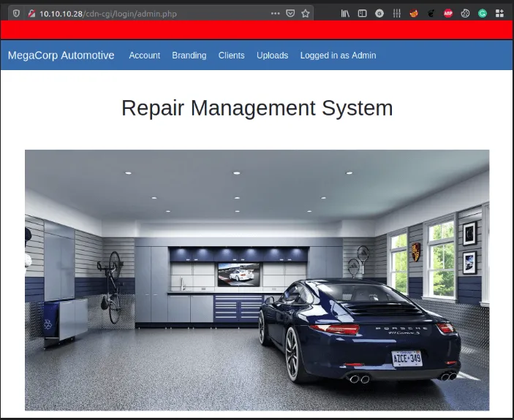
Task: Open the Account menu item
Action: pos(144,56)
